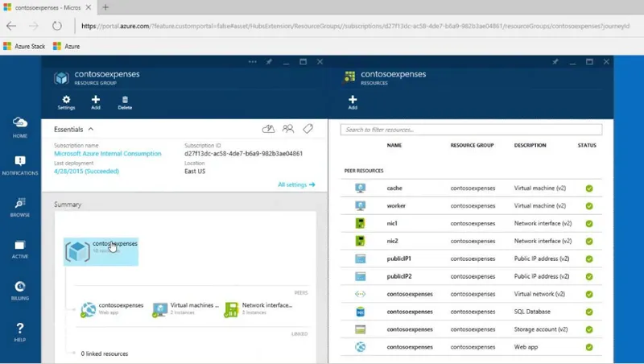Screen dimensions: 644x364
Task: Open the worker virtual machine row
Action: coord(471,206)
